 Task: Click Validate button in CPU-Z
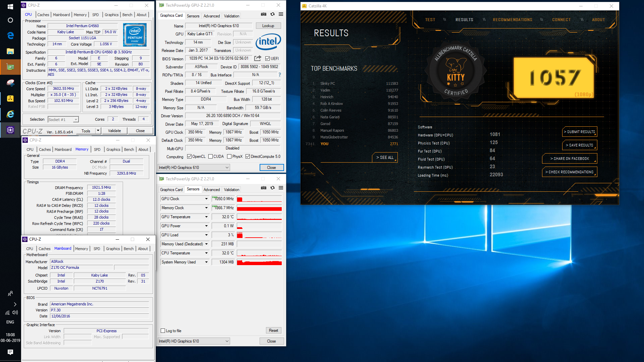(114, 131)
